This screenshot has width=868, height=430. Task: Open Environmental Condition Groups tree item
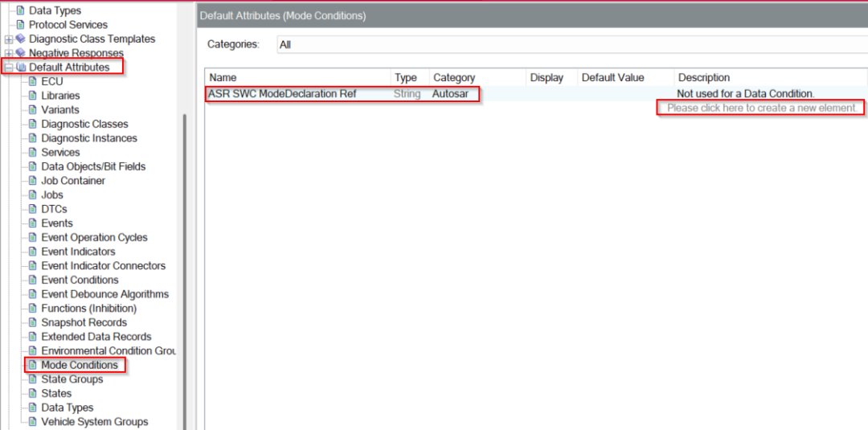tap(108, 351)
